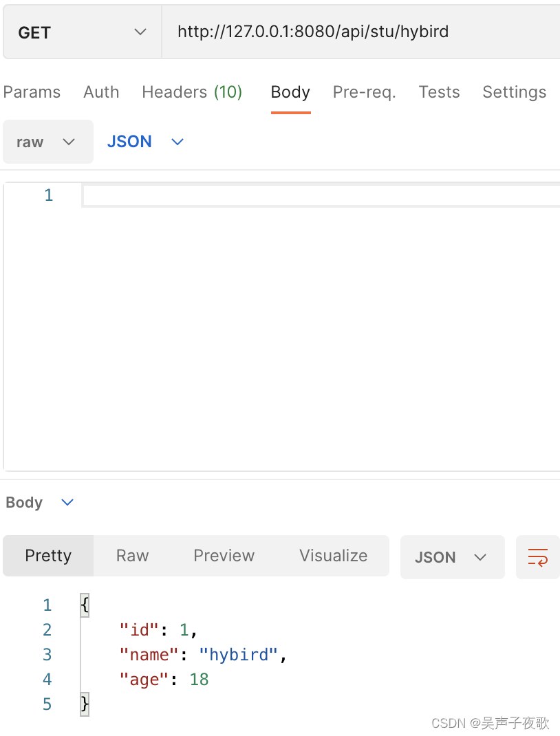The width and height of the screenshot is (560, 736).
Task: Click the "hybird" value in response
Action: [x=239, y=655]
